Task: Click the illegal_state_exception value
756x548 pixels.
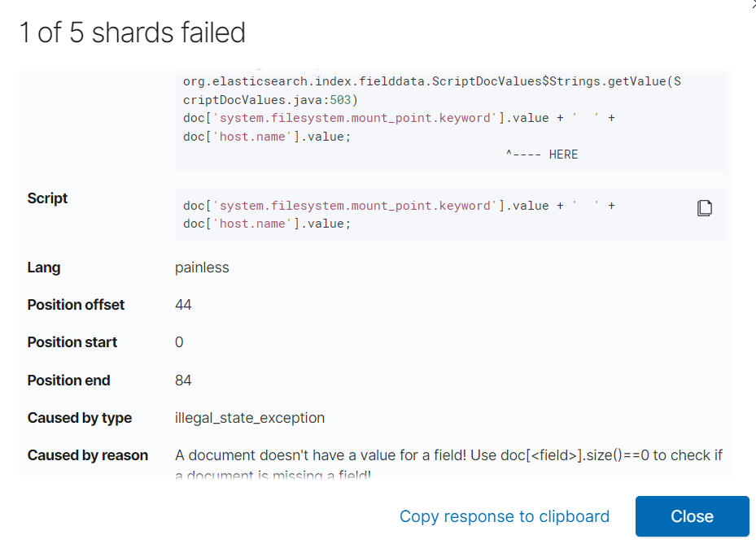Action: tap(250, 418)
